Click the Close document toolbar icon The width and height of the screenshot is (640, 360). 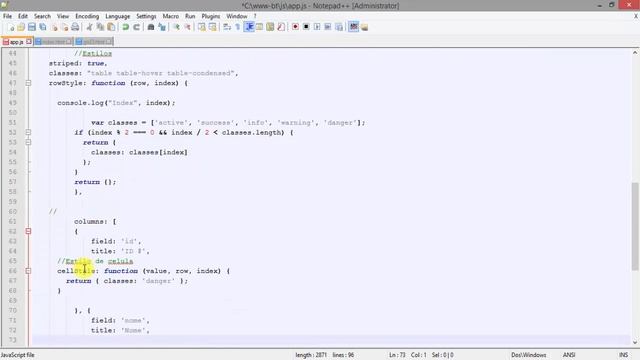pos(54,27)
